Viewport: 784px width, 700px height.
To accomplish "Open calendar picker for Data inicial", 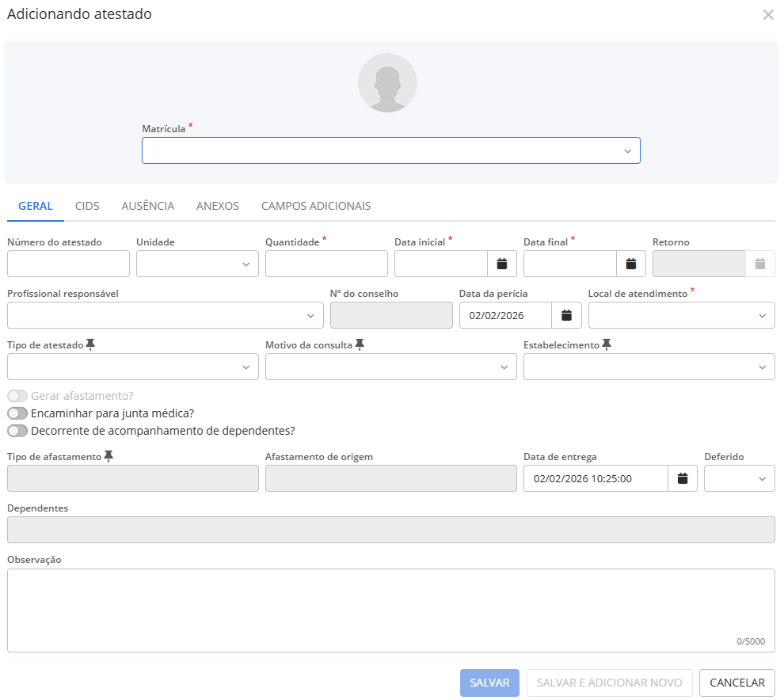I will [x=501, y=264].
